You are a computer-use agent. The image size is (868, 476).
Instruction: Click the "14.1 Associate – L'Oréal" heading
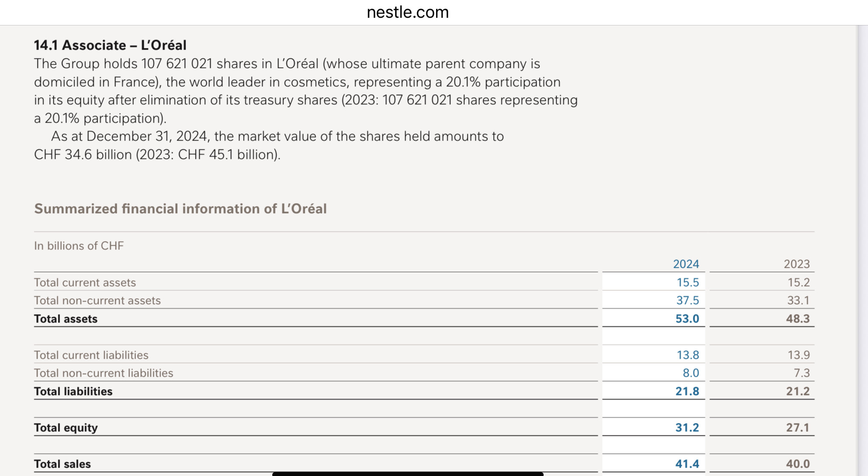(x=110, y=45)
